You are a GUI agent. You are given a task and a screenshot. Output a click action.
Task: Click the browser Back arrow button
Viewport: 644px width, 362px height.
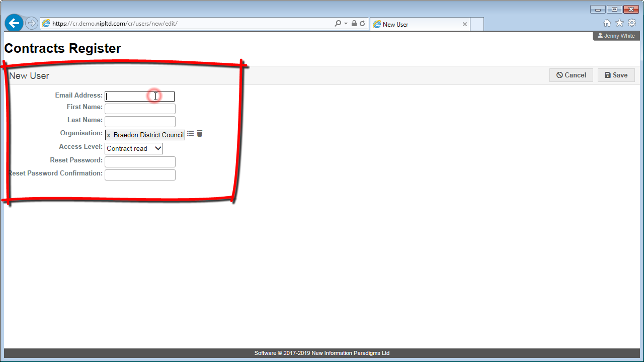14,23
